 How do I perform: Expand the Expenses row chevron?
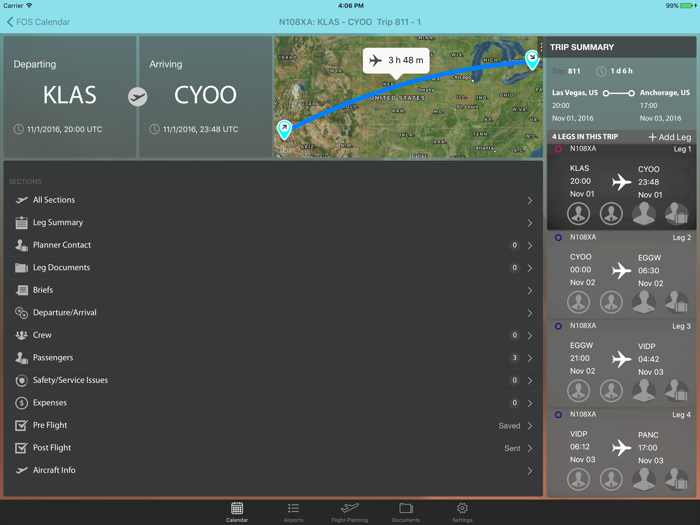click(x=530, y=403)
